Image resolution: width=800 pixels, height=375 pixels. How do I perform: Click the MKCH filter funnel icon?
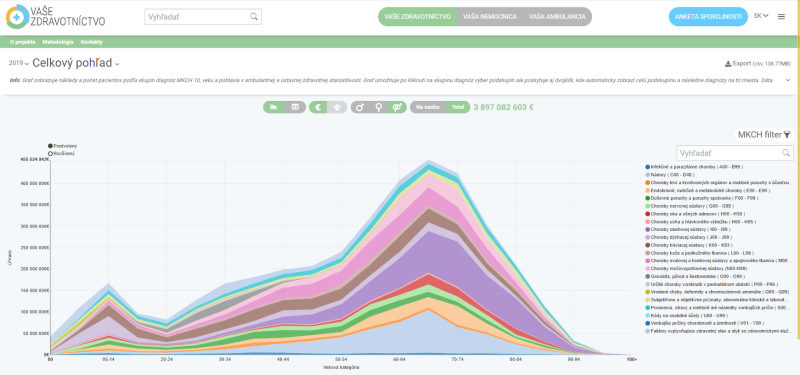[787, 135]
